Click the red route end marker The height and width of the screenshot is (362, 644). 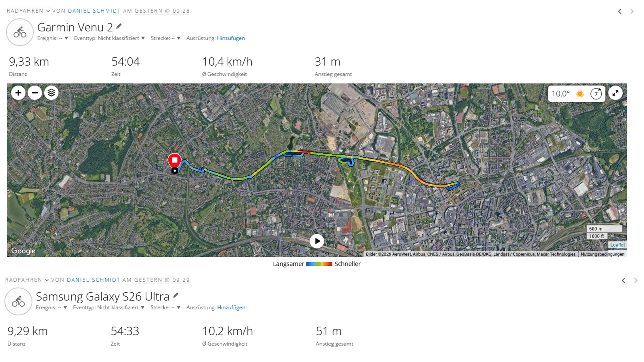tap(174, 161)
